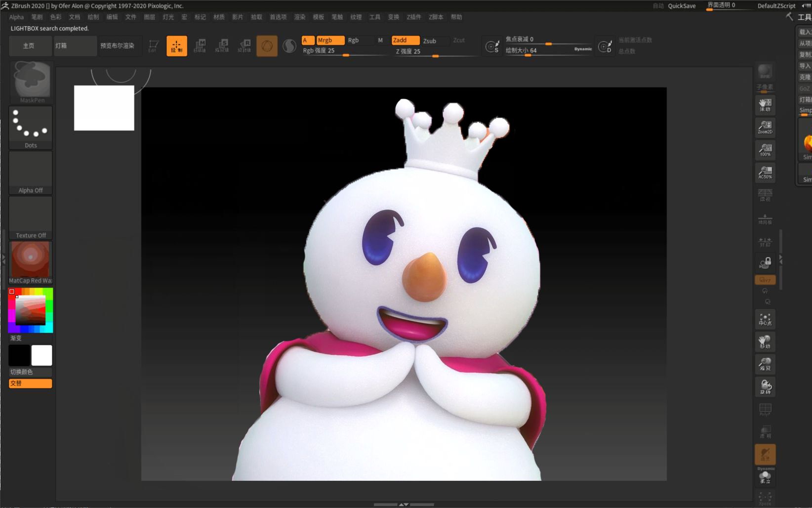Open the 渲染 (Render) menu
Image resolution: width=812 pixels, height=508 pixels.
point(300,17)
